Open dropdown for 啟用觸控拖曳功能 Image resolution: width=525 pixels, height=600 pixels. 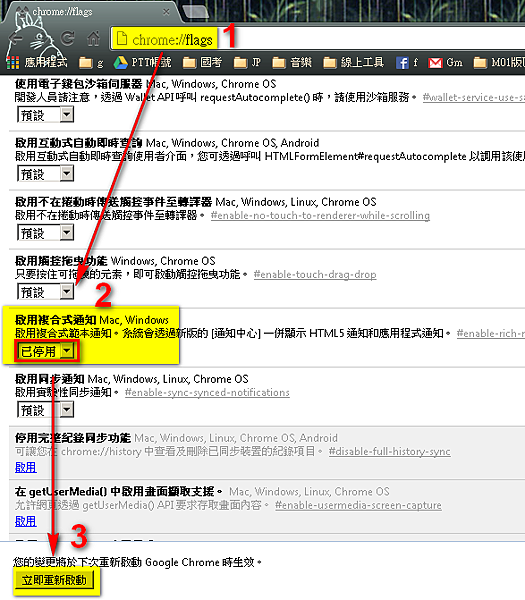point(45,292)
